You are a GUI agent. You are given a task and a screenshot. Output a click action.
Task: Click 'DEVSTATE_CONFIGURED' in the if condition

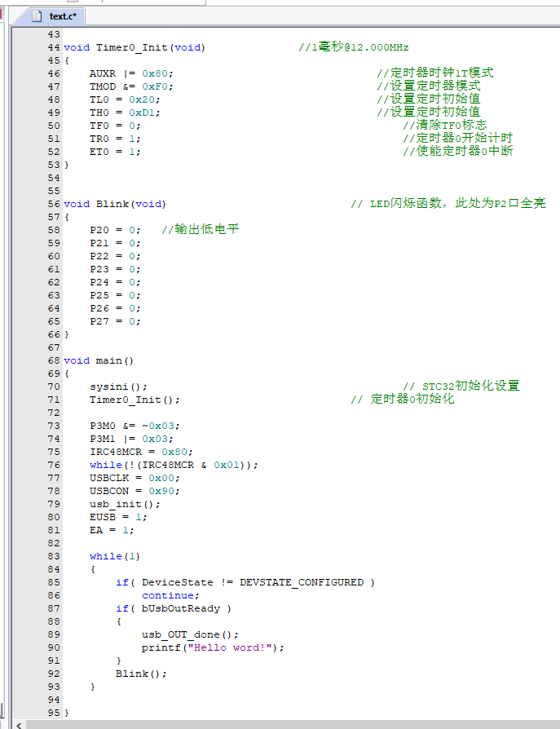pos(302,582)
